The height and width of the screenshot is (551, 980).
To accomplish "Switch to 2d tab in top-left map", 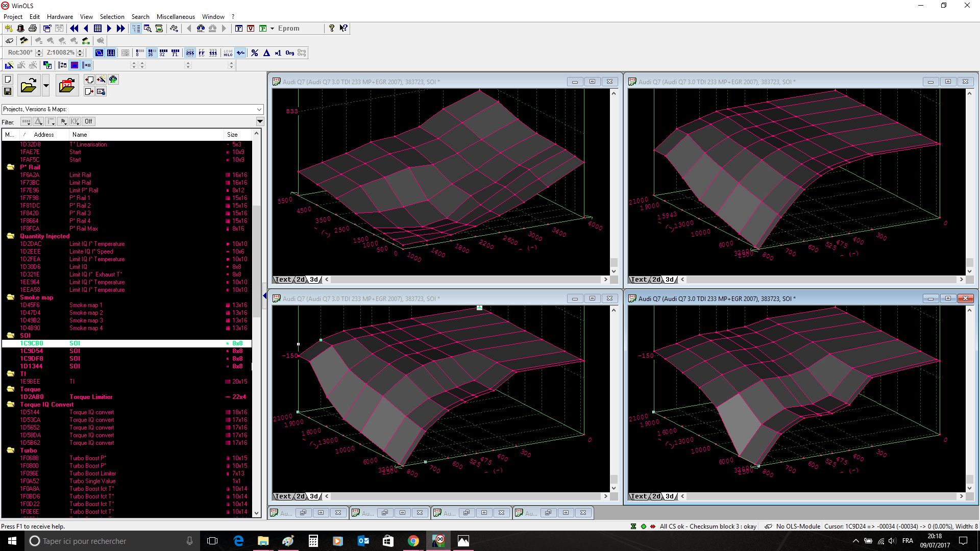I will pos(301,280).
